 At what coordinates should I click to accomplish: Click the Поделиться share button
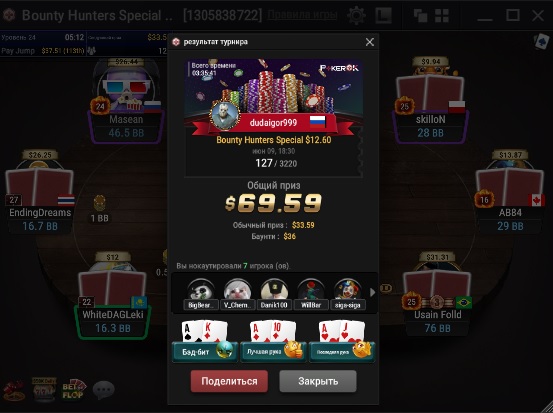click(229, 381)
